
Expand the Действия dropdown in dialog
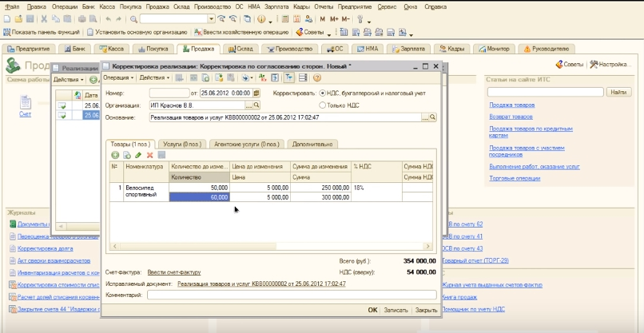pyautogui.click(x=154, y=77)
